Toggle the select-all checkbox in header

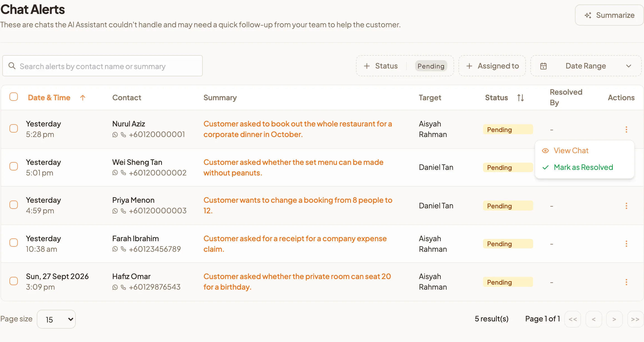tap(14, 97)
